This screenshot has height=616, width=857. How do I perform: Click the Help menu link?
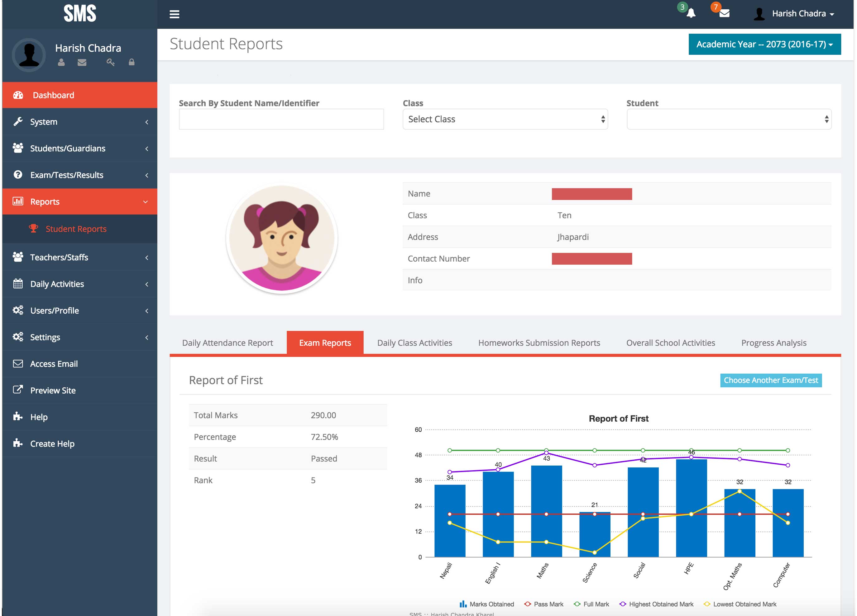click(x=80, y=417)
